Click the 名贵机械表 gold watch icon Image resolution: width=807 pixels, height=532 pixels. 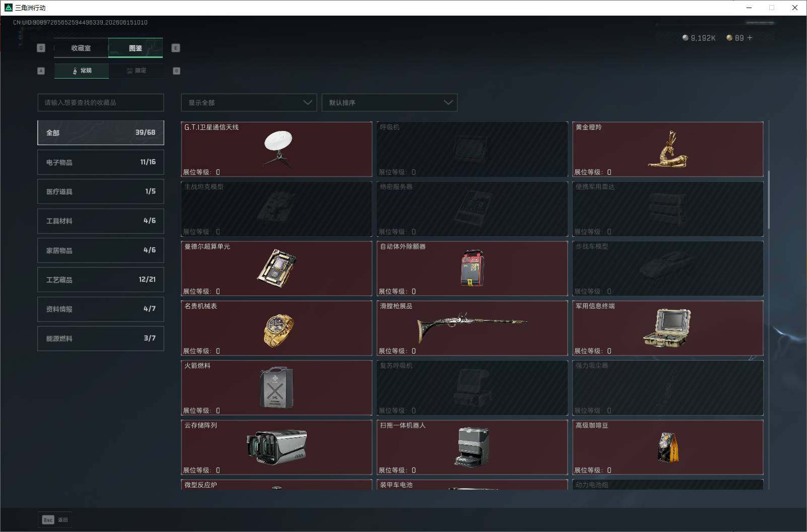[x=278, y=330]
